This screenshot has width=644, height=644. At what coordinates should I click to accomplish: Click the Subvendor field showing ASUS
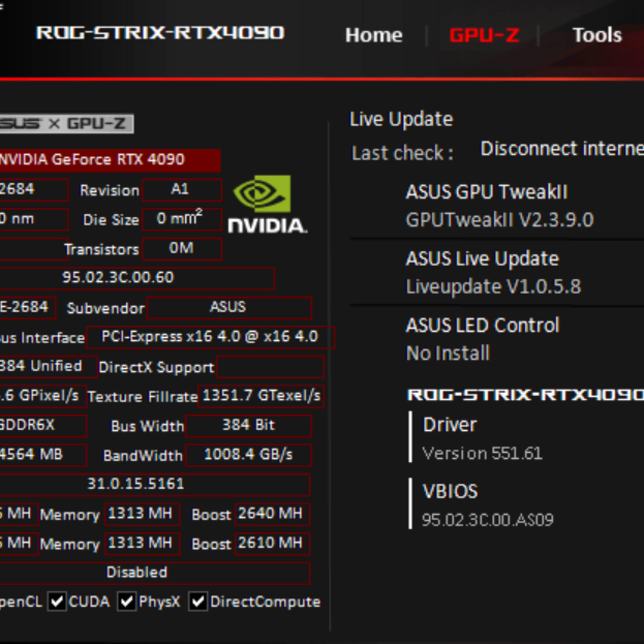229,308
